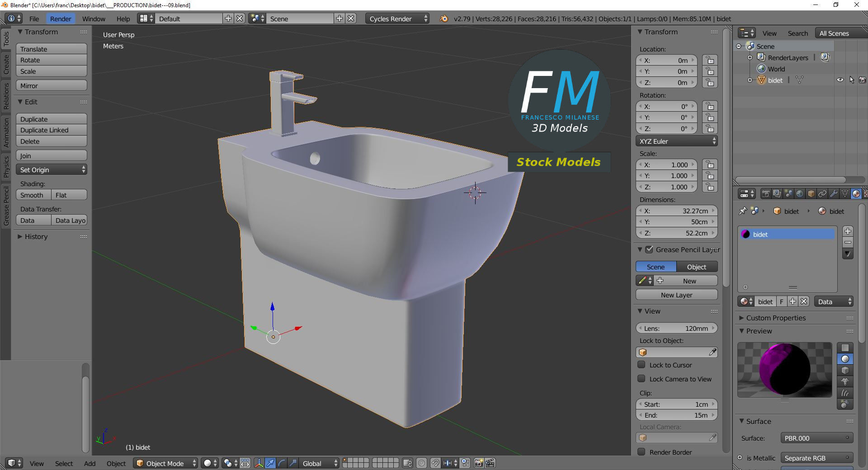The height and width of the screenshot is (470, 868).
Task: Toggle proportional editing circle icon
Action: [x=421, y=463]
